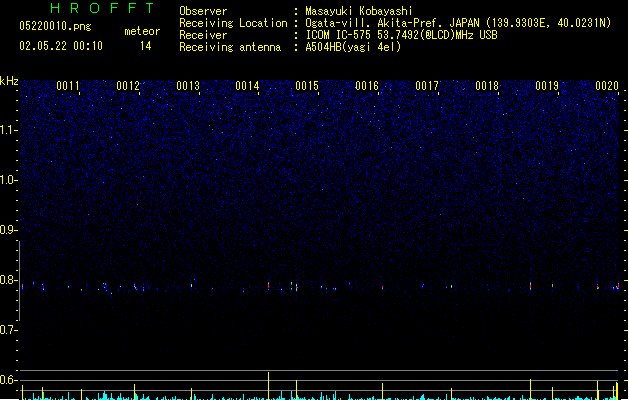
Task: Click the 0020 time marker
Action: click(x=607, y=86)
